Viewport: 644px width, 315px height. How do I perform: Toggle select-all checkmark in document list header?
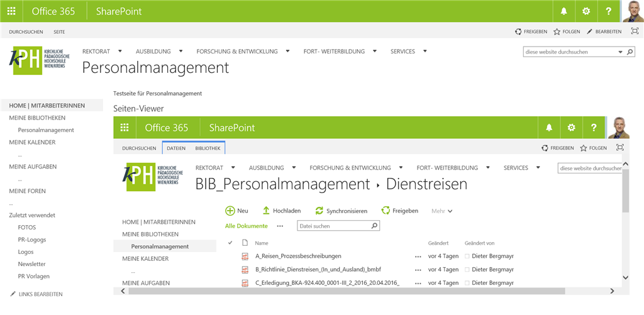click(x=230, y=243)
